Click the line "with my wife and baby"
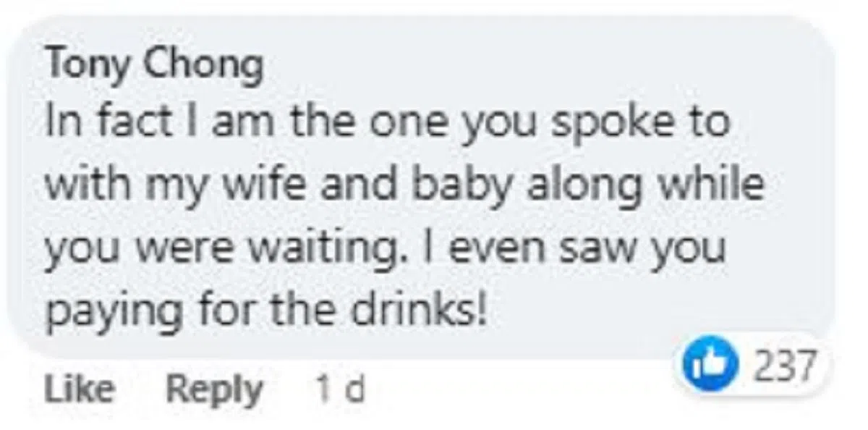 (x=404, y=187)
